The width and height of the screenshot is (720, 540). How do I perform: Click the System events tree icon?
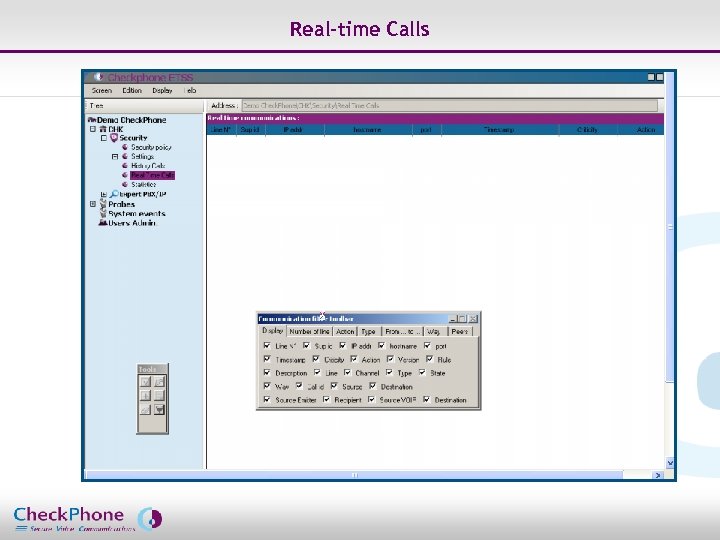click(103, 214)
